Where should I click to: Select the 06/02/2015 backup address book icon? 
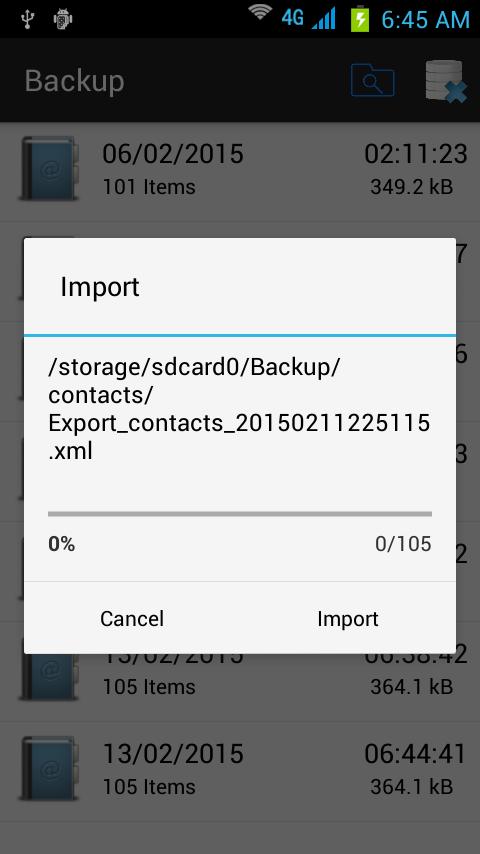click(49, 168)
